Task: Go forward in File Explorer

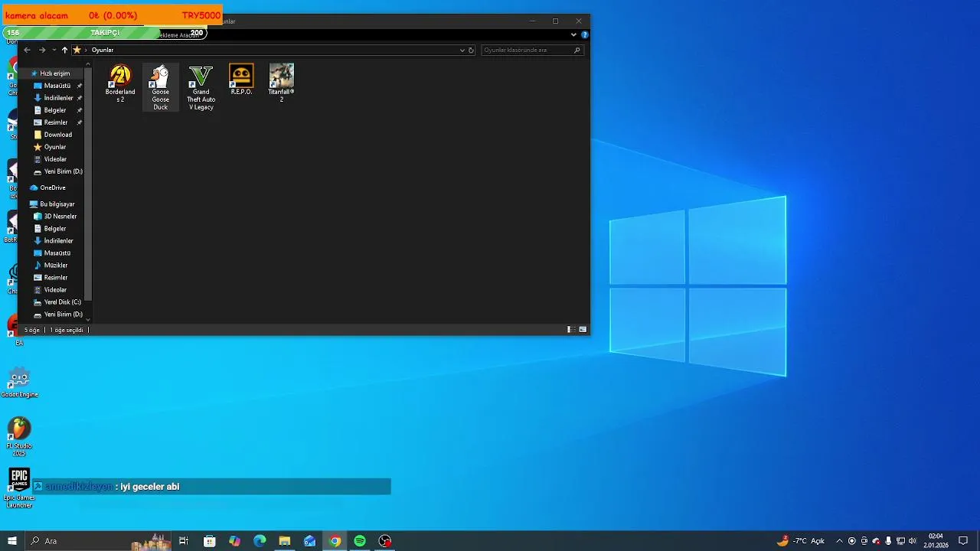Action: click(42, 50)
